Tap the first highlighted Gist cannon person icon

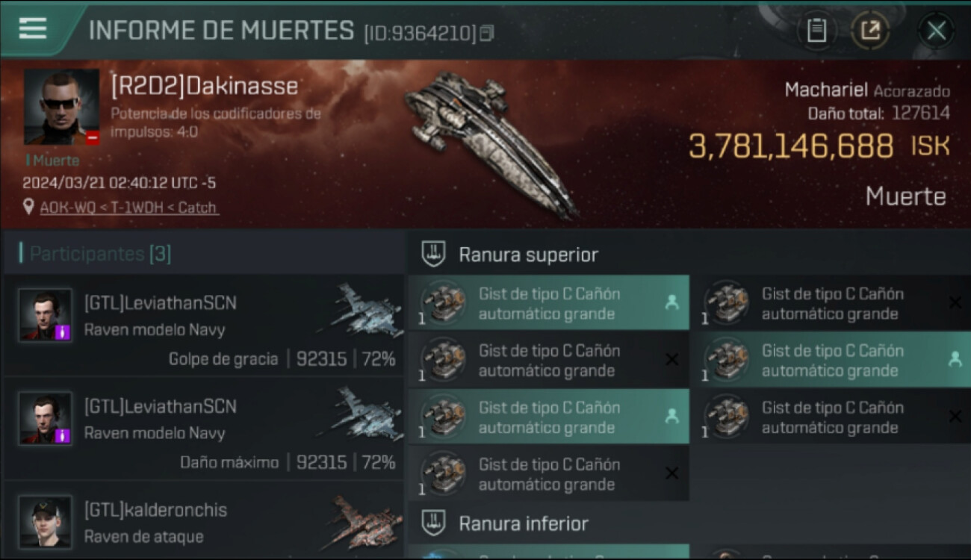point(671,302)
